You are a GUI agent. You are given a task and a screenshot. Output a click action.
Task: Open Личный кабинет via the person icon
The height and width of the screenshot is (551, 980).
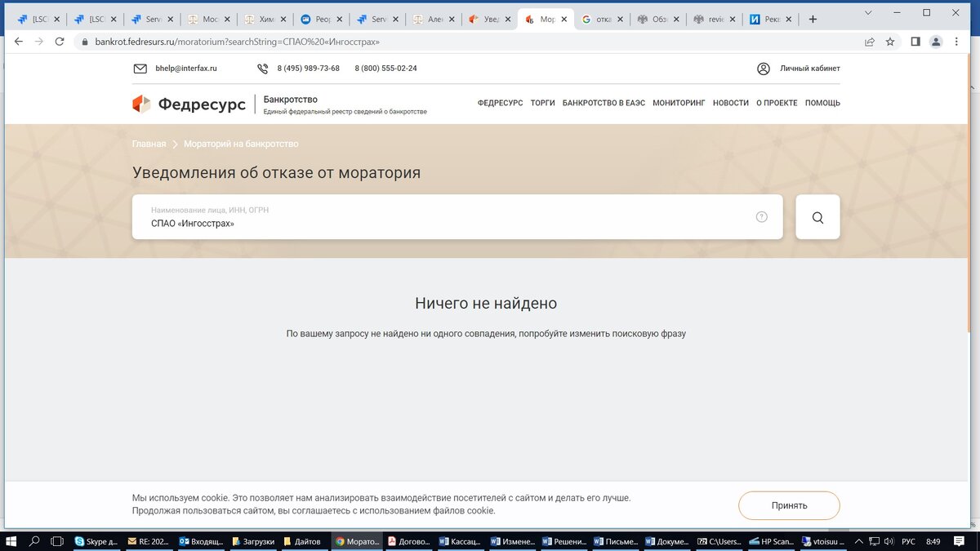pos(763,69)
